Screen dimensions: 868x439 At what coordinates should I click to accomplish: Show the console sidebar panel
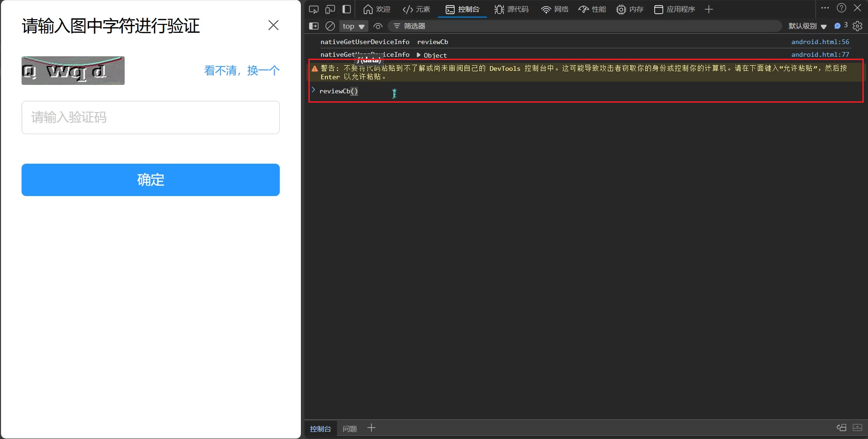(x=314, y=26)
